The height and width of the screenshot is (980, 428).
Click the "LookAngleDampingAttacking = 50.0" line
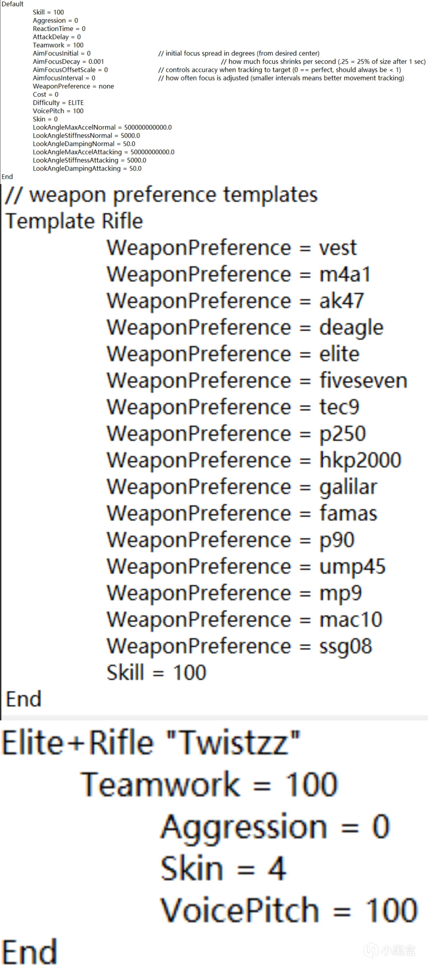[x=87, y=168]
